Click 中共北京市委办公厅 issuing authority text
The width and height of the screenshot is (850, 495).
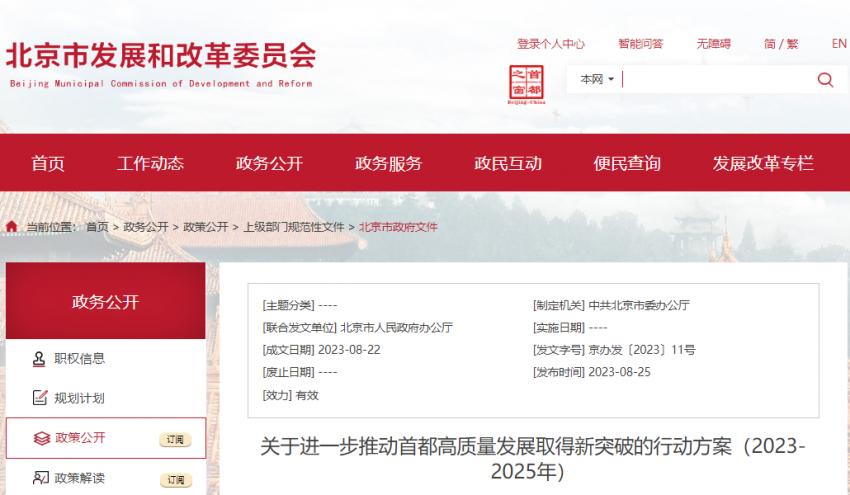pyautogui.click(x=639, y=305)
